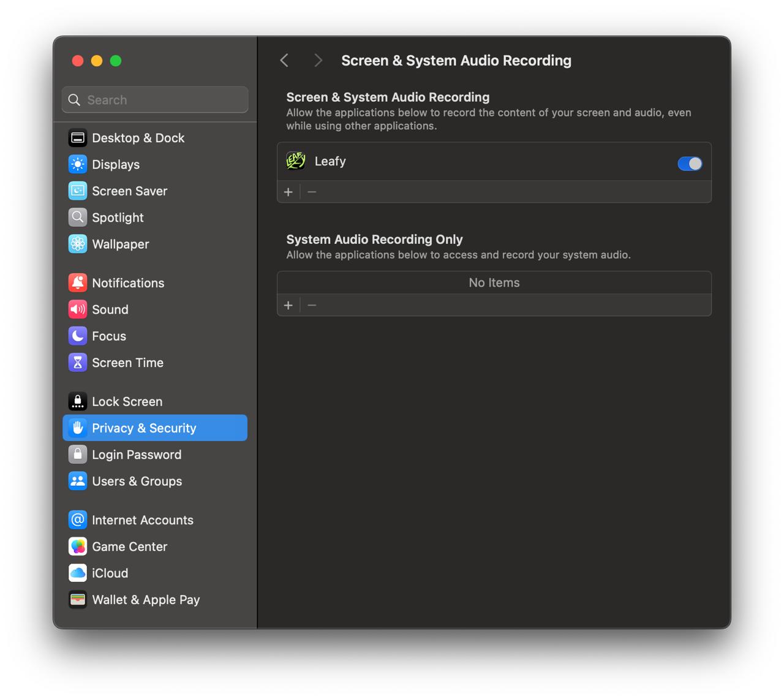
Task: Open Internet Accounts pane
Action: point(155,520)
